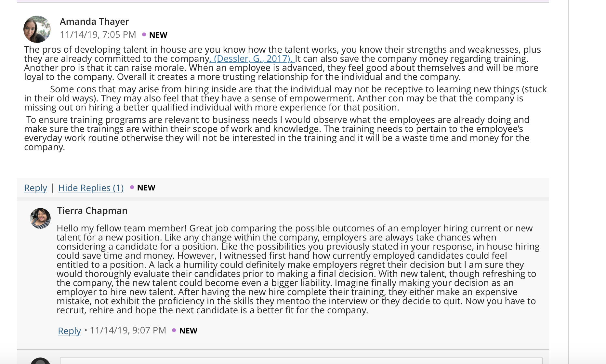Click NEW badge next to Hide Replies
The image size is (606, 364).
(146, 188)
